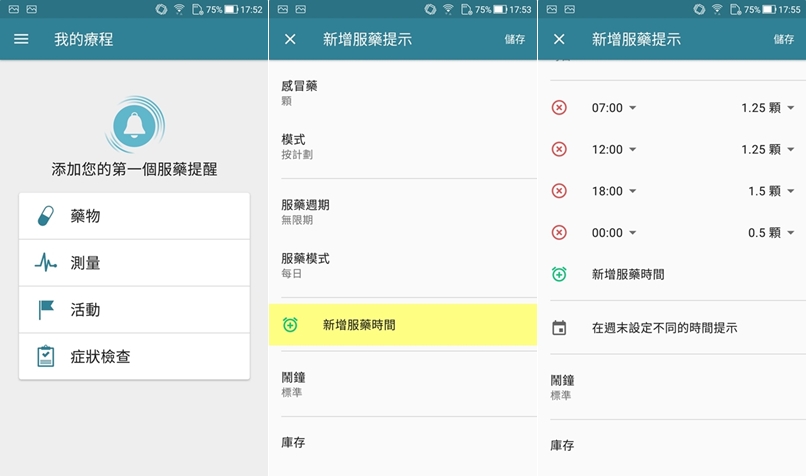
Task: Tap green alarm-plus icon in right screen
Action: (x=559, y=274)
